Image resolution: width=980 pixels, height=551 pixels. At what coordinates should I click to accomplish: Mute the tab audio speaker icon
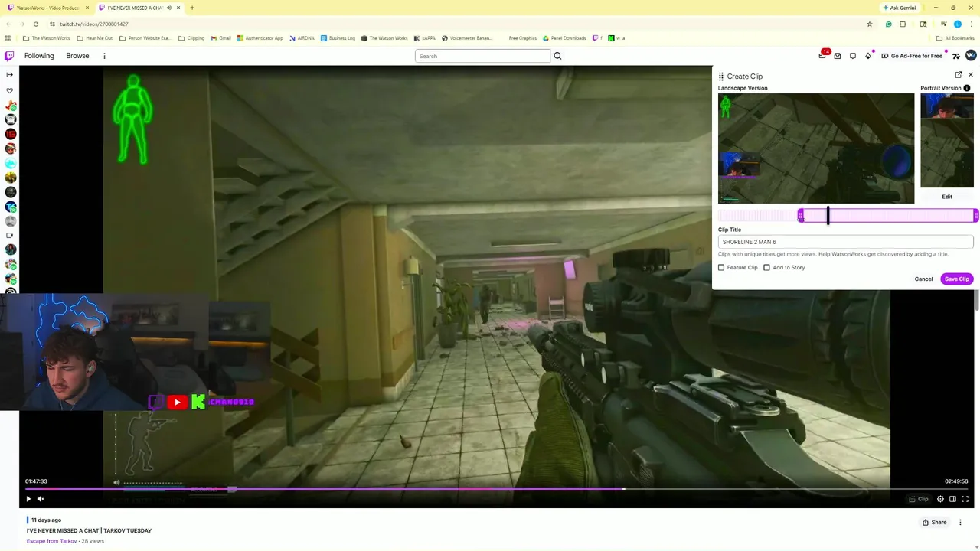169,8
